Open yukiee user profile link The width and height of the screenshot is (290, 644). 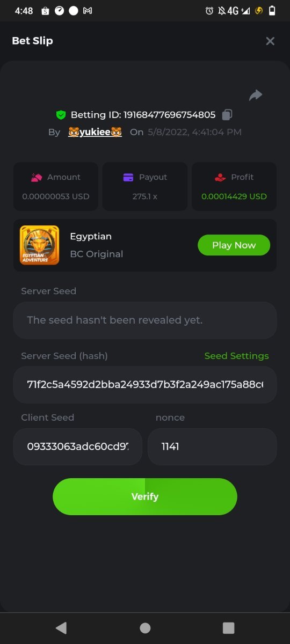point(95,132)
